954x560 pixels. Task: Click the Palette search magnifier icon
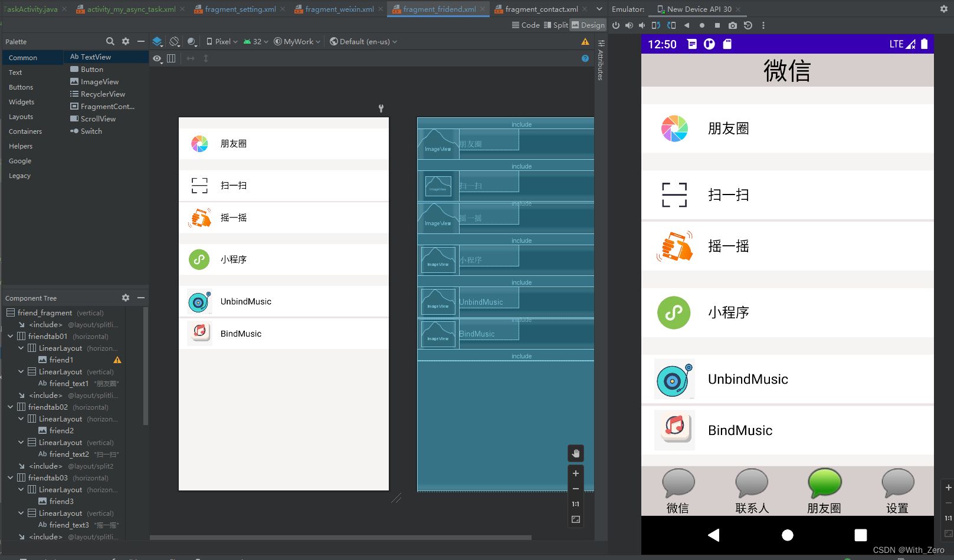pyautogui.click(x=110, y=41)
